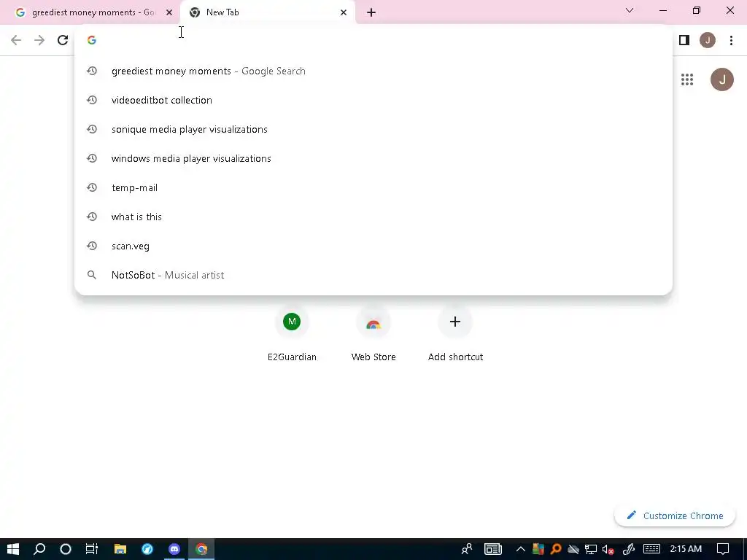This screenshot has height=560, width=747.
Task: Go back with the back arrow
Action: point(16,41)
